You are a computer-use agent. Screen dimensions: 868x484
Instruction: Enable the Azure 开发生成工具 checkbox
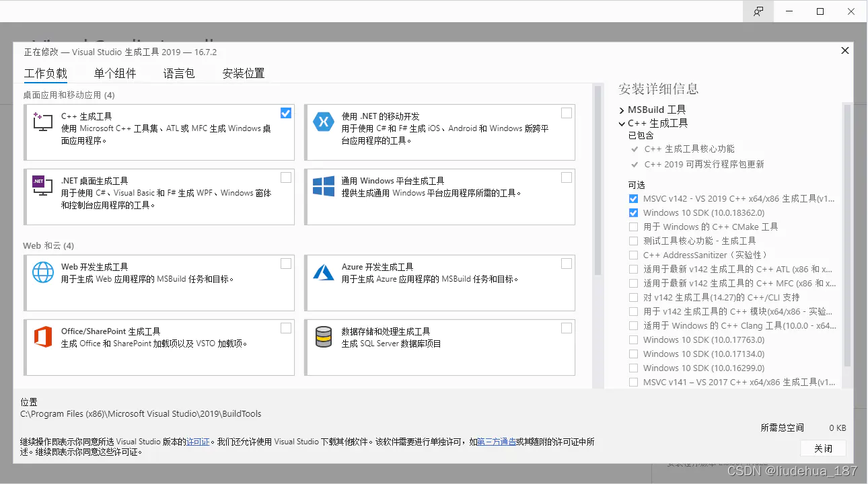coord(567,264)
